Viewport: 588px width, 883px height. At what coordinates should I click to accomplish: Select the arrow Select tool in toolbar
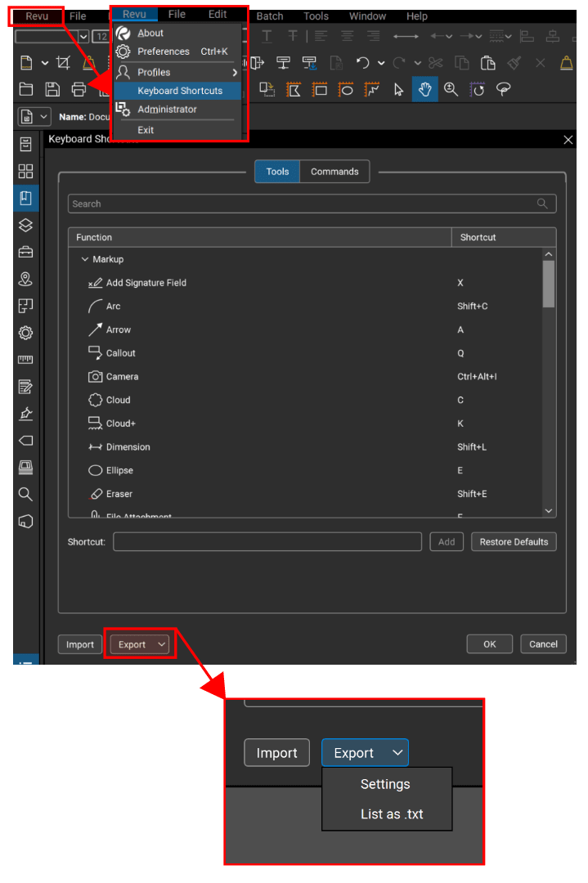click(x=398, y=90)
